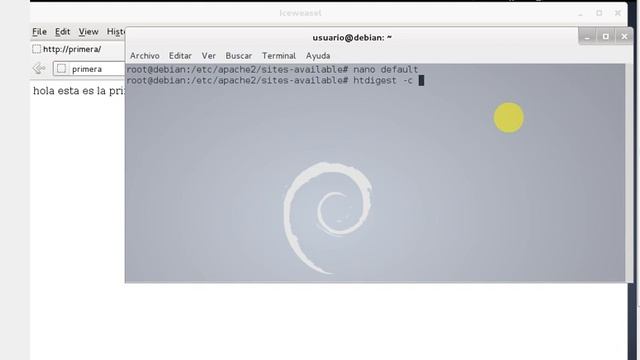This screenshot has width=640, height=360.
Task: Click Iceweasel back arrow button
Action: click(39, 69)
